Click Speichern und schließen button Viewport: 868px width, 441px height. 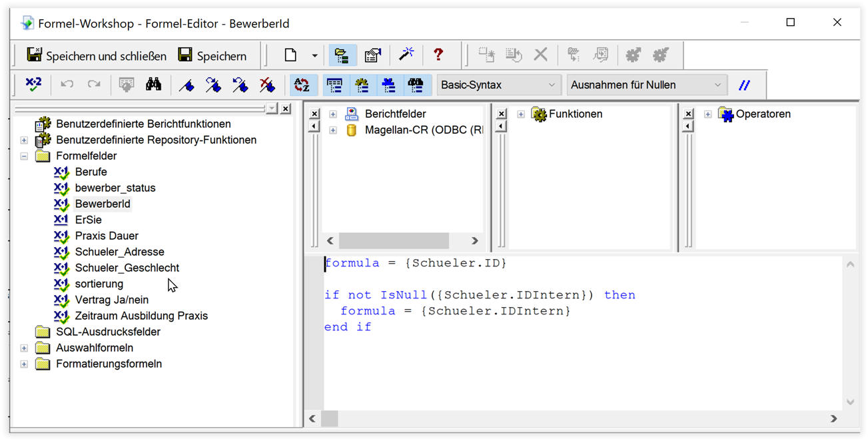click(97, 55)
